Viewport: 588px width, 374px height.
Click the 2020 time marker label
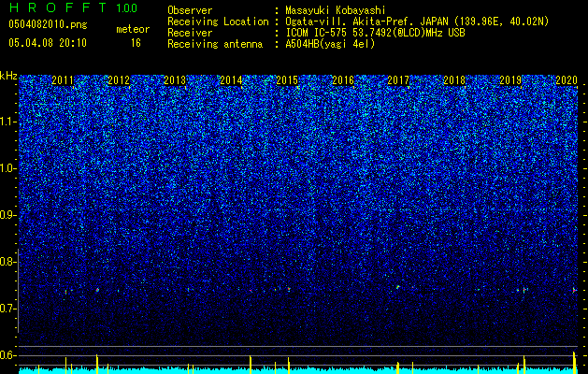tap(566, 80)
